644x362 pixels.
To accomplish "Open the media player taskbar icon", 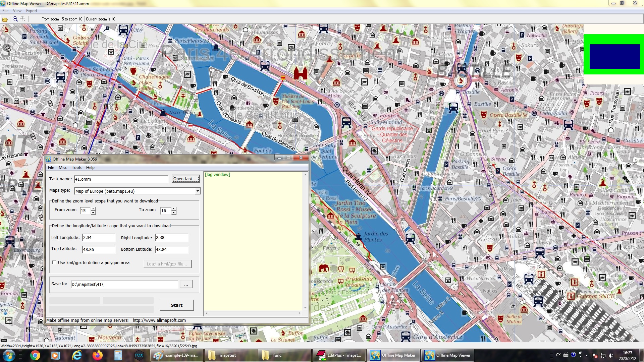I will [x=56, y=355].
